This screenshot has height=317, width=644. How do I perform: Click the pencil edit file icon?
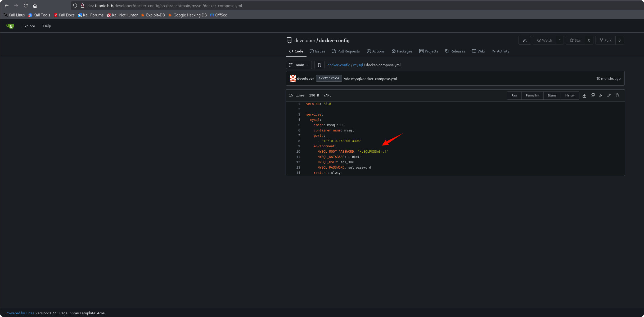click(x=609, y=95)
